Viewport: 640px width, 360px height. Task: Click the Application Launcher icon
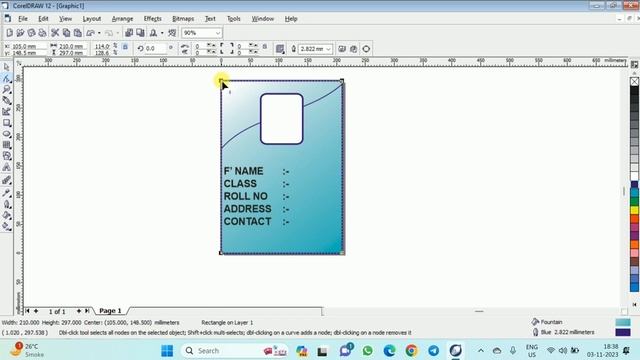pos(153,33)
